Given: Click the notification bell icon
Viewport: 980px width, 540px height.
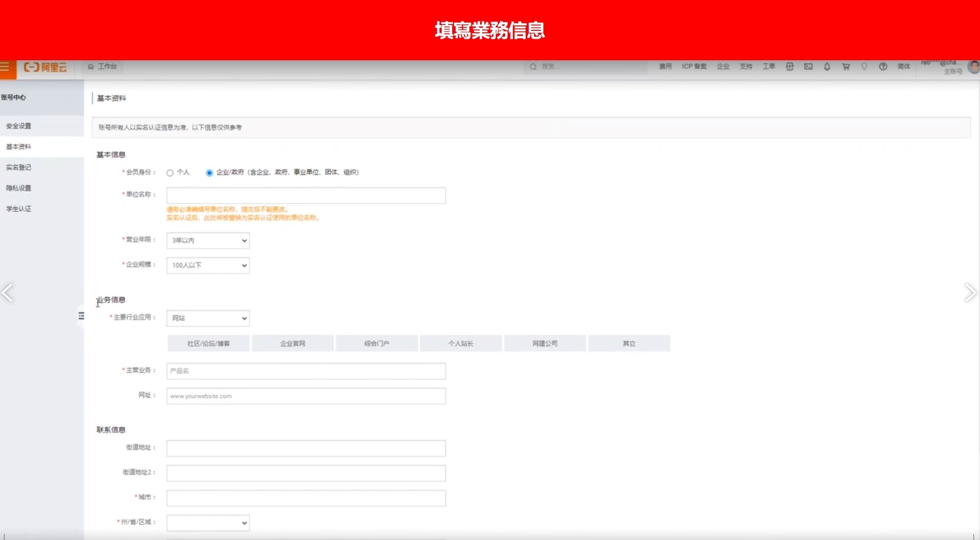Looking at the screenshot, I should (x=827, y=67).
